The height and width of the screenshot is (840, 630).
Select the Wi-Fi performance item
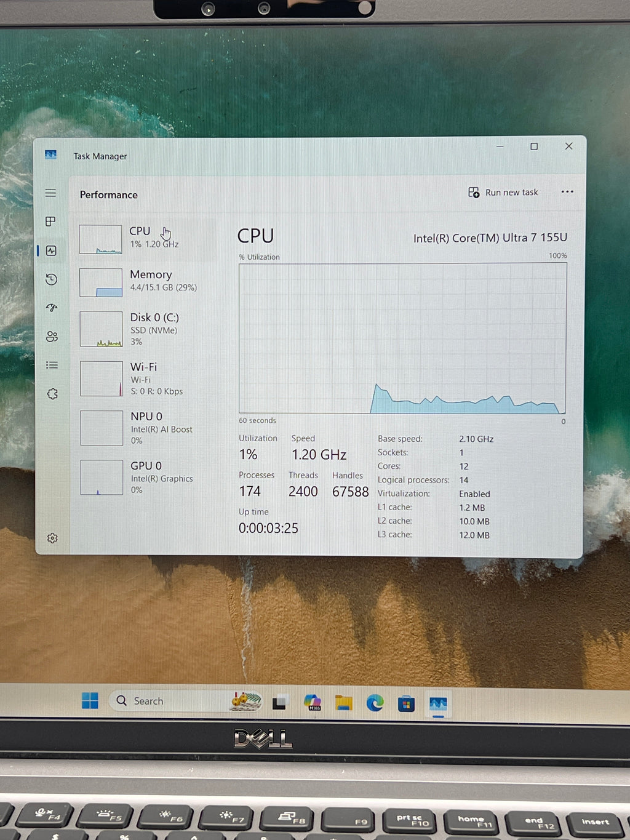(x=147, y=378)
